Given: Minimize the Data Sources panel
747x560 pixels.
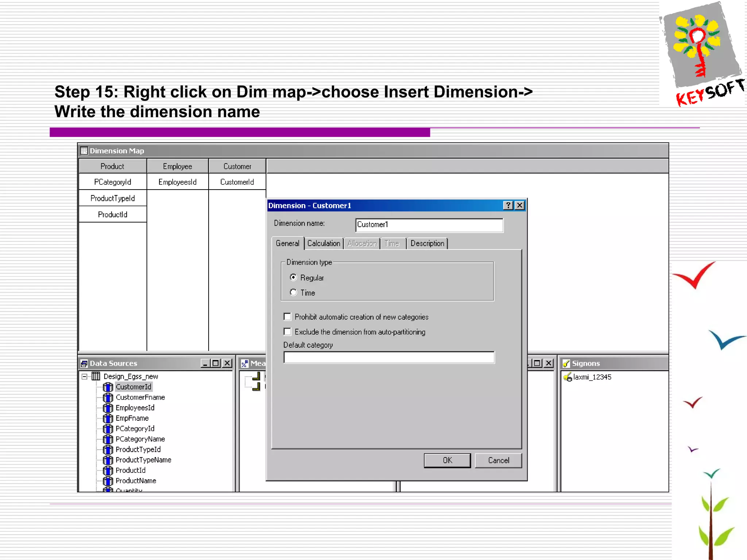Looking at the screenshot, I should tap(205, 363).
